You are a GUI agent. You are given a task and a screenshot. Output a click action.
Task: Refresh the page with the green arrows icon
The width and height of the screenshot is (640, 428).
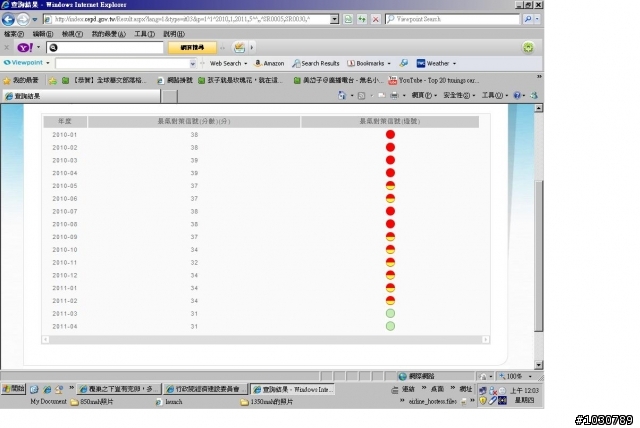[362, 19]
